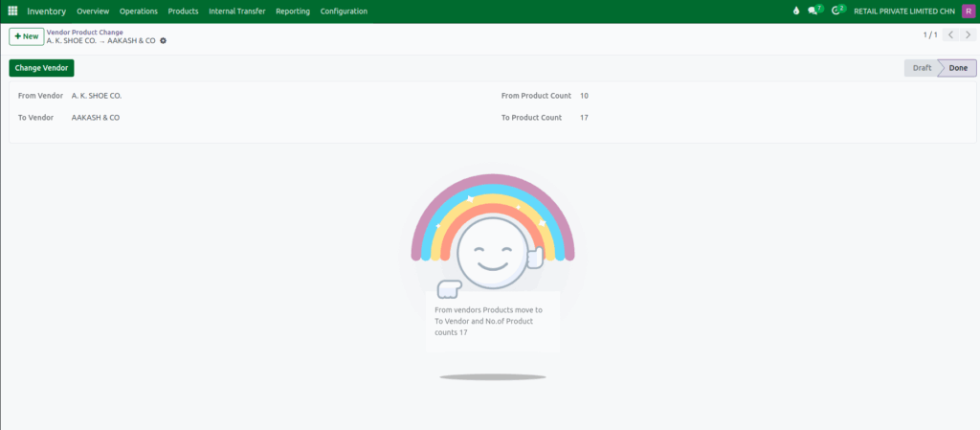This screenshot has width=980, height=430.
Task: Click the To Vendor value AAKASH & CO
Action: tap(96, 118)
